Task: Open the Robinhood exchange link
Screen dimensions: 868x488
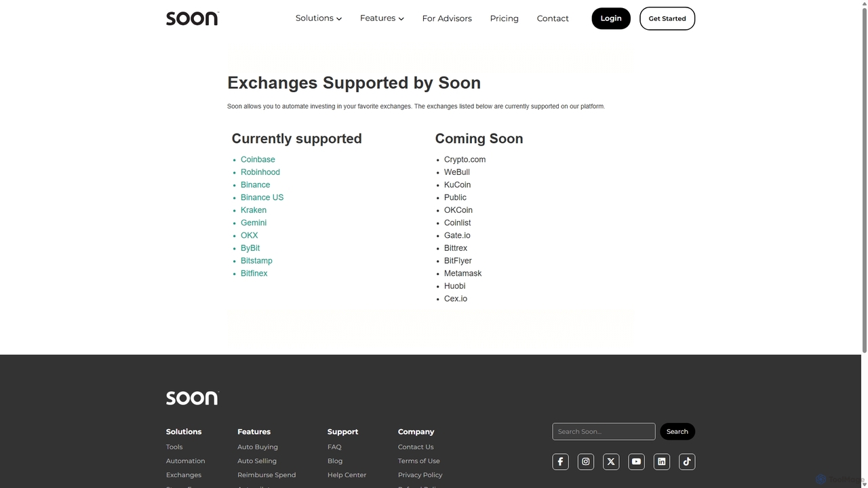Action: pyautogui.click(x=260, y=172)
